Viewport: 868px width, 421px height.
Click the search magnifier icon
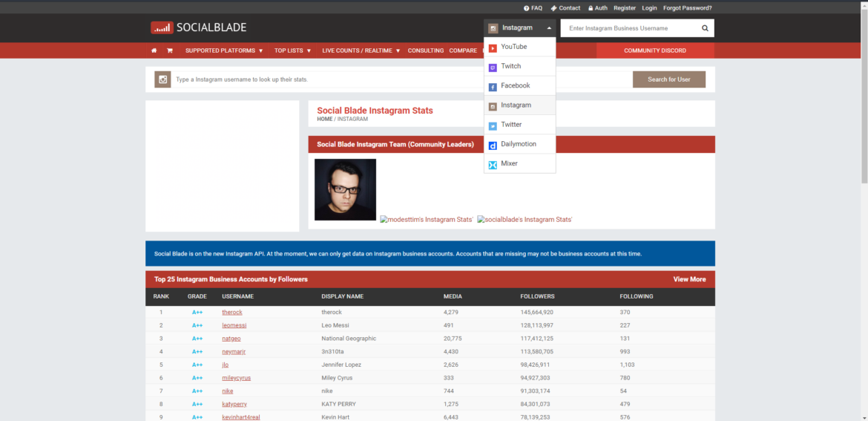pyautogui.click(x=705, y=28)
